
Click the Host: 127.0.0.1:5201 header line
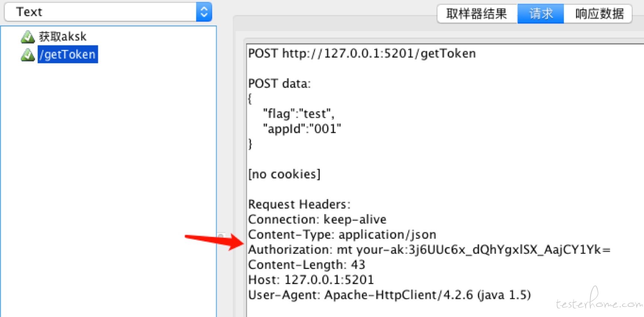click(311, 280)
